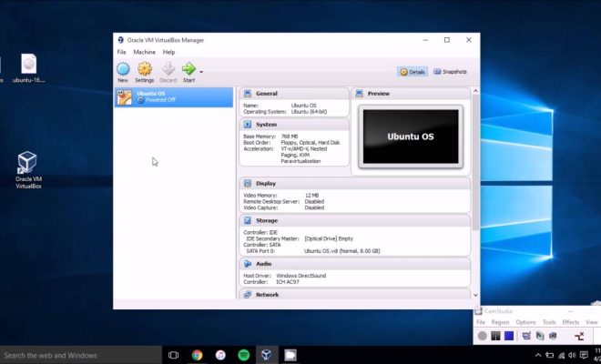Open the Settings gear icon
Viewport: 601px width, 364px height.
point(145,69)
